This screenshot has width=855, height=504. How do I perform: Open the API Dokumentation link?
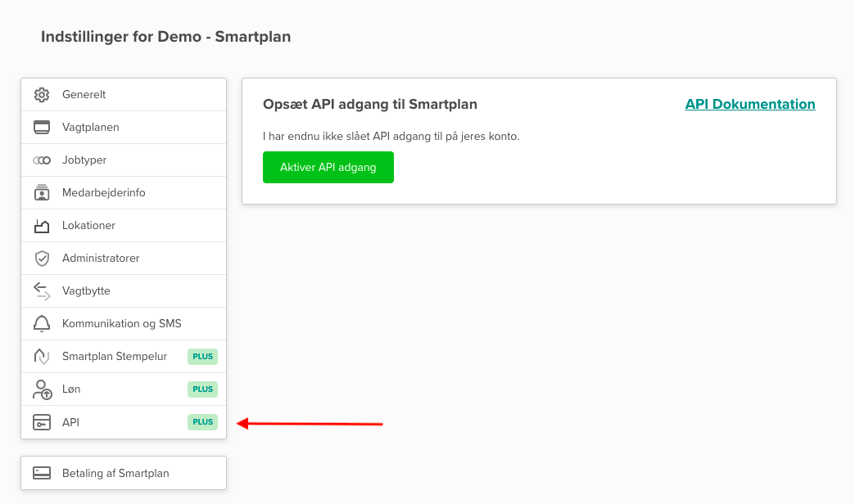coord(750,104)
